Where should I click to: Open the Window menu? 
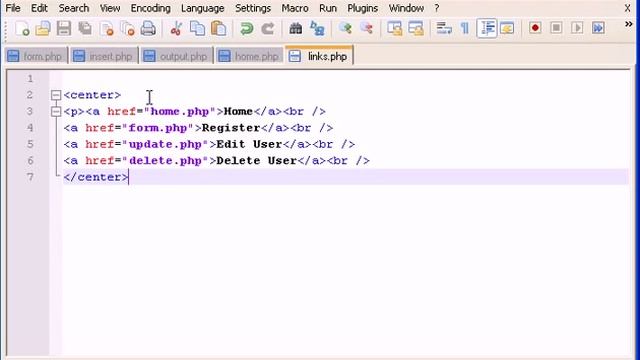point(406,8)
